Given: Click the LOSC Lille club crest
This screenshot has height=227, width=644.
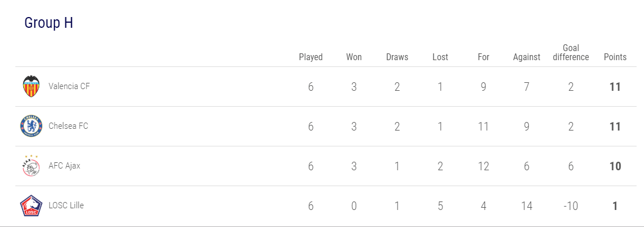Looking at the screenshot, I should click(31, 205).
